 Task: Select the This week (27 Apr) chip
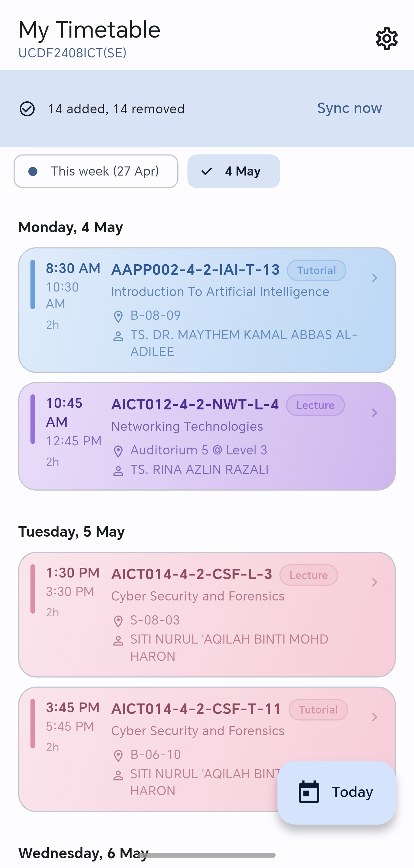coord(96,171)
